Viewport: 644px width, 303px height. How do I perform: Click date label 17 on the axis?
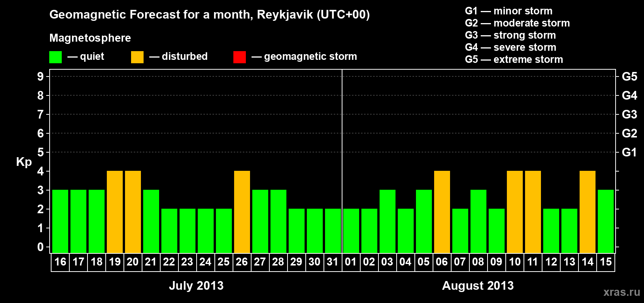[x=78, y=262]
